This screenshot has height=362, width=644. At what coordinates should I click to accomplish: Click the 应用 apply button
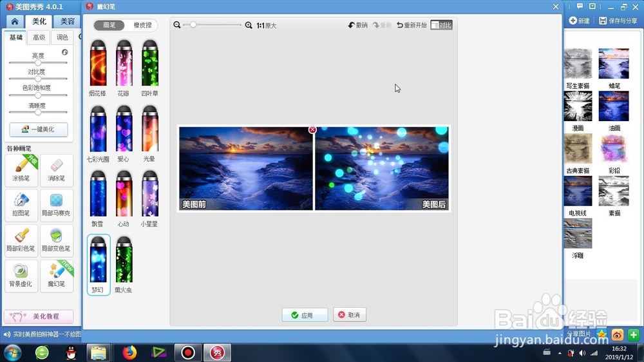click(x=305, y=315)
